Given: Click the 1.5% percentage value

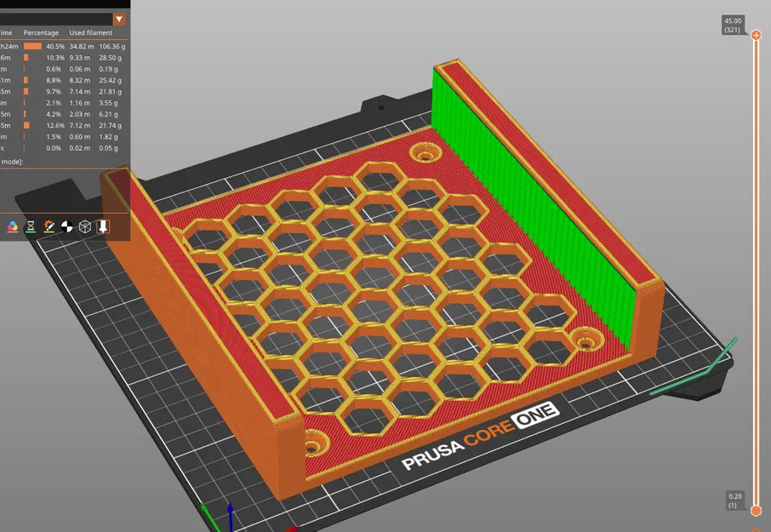Looking at the screenshot, I should click(x=53, y=137).
